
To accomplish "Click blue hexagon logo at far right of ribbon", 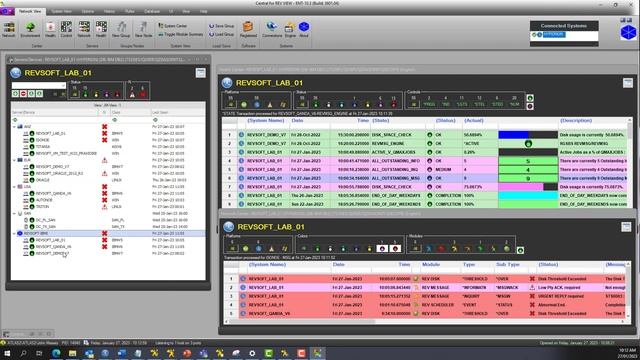I will [629, 32].
